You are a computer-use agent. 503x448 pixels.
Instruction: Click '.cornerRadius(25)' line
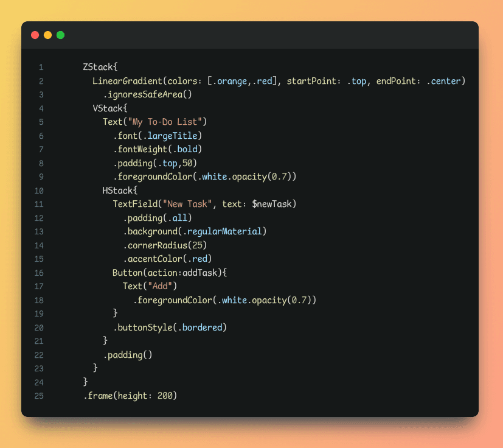click(165, 245)
